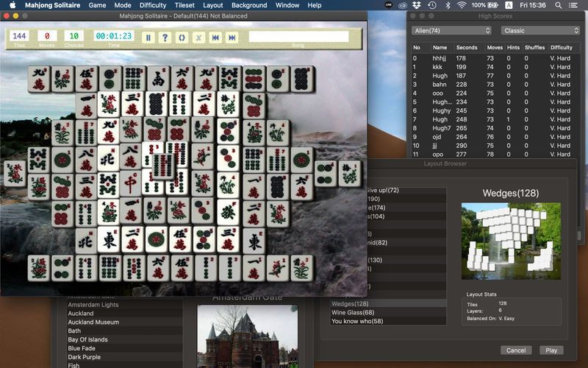Pause the game with the pause button
This screenshot has height=368, width=588.
(x=148, y=38)
